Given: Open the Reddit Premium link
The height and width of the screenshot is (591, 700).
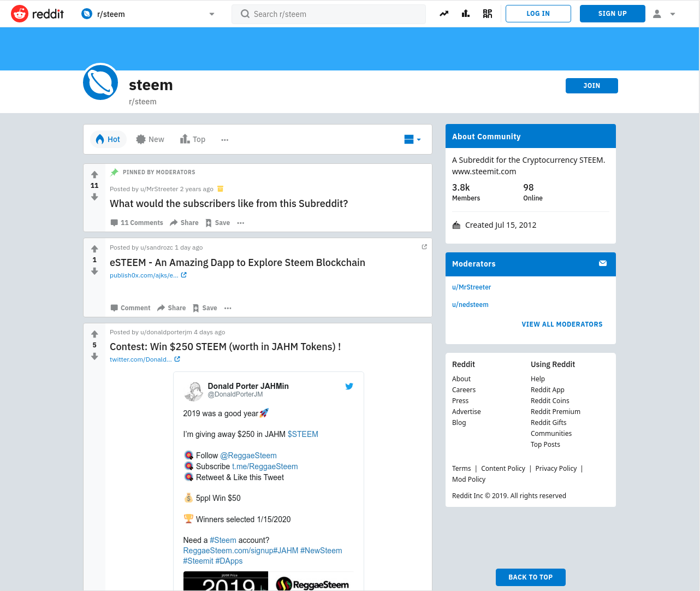Looking at the screenshot, I should pyautogui.click(x=555, y=412).
